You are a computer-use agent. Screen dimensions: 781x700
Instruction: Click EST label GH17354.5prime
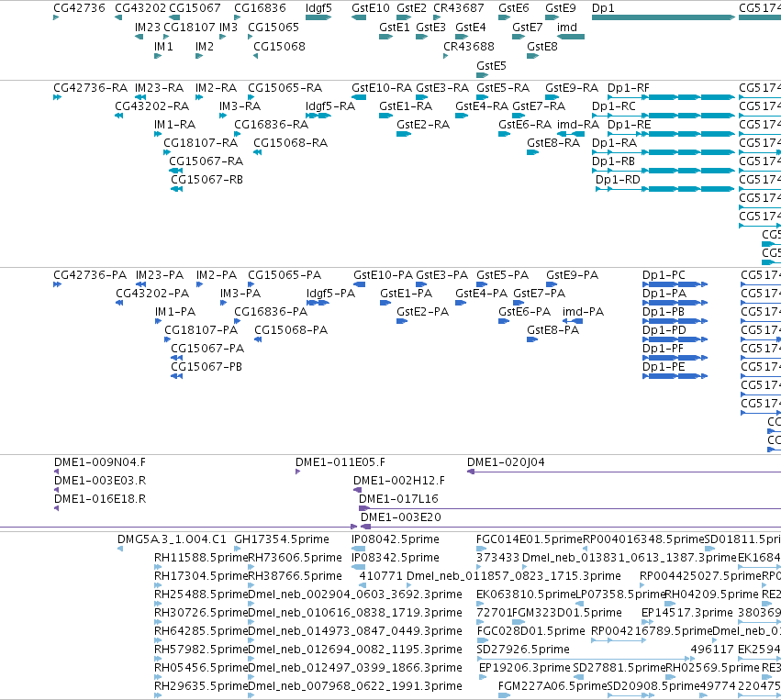[282, 539]
